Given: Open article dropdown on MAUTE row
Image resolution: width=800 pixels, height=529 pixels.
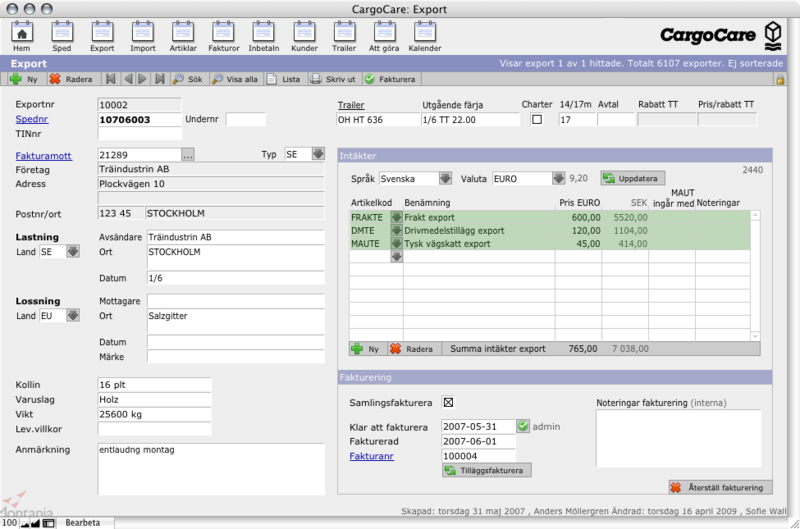Looking at the screenshot, I should 396,243.
